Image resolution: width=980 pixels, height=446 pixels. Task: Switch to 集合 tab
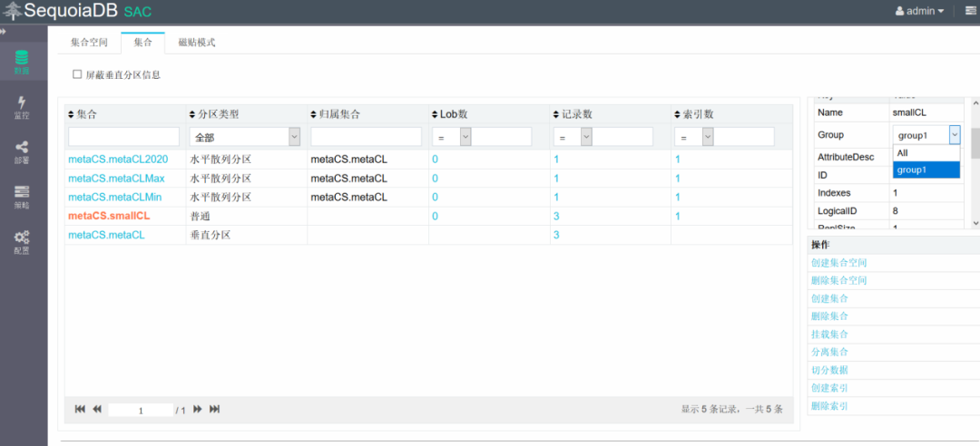coord(143,43)
